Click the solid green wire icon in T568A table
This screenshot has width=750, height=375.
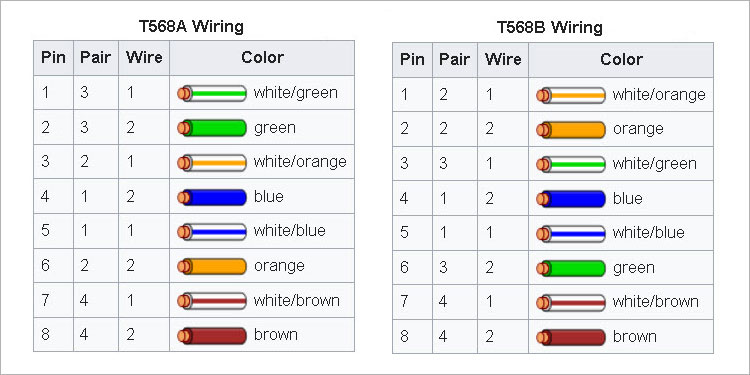[x=212, y=128]
